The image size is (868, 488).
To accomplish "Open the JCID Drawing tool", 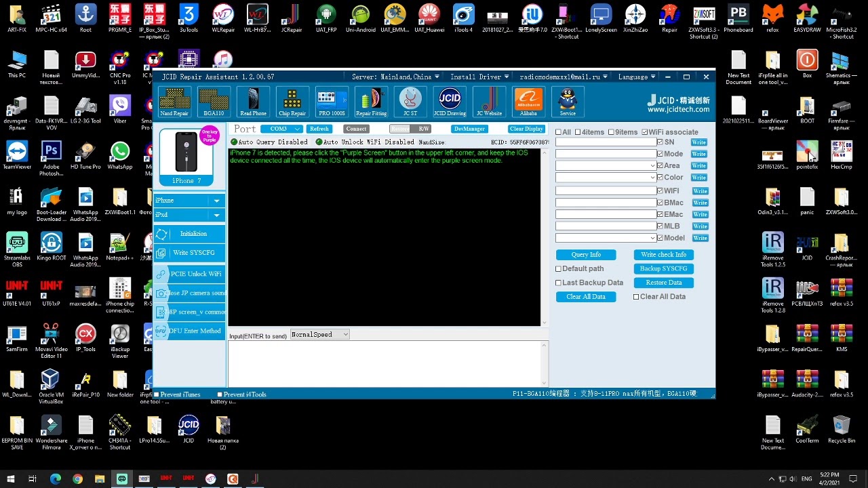I will click(x=450, y=102).
